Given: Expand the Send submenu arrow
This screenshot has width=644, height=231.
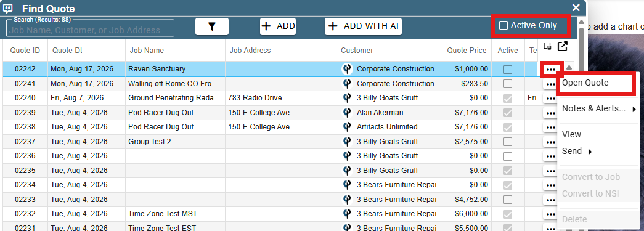Looking at the screenshot, I should click(x=590, y=152).
